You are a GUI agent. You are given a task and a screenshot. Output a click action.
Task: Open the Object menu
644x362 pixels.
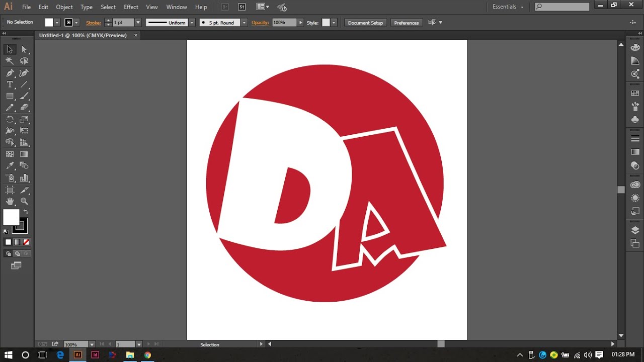pos(64,7)
